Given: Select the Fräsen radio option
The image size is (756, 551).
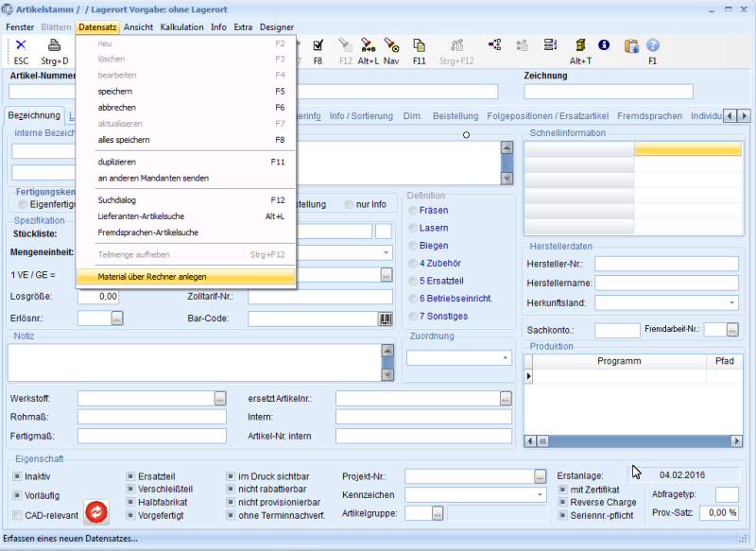Looking at the screenshot, I should 412,210.
